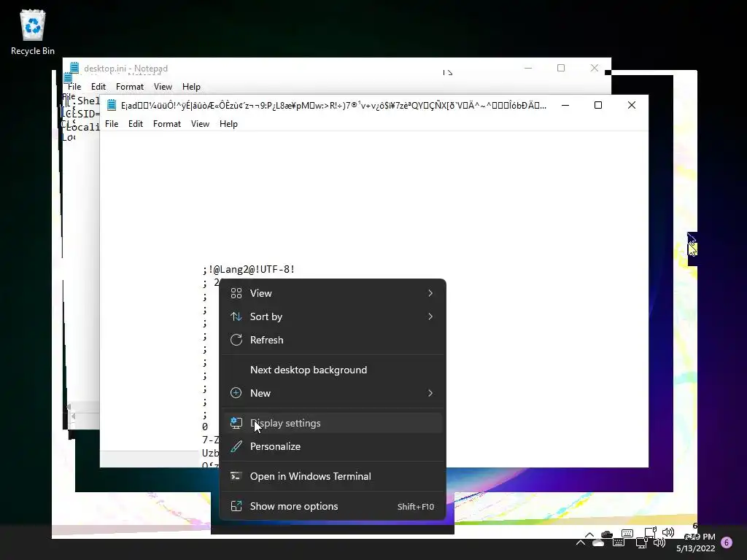Click the Notepad icon in the desktop.ini title bar
Viewport: 747px width, 560px height.
pyautogui.click(x=74, y=68)
